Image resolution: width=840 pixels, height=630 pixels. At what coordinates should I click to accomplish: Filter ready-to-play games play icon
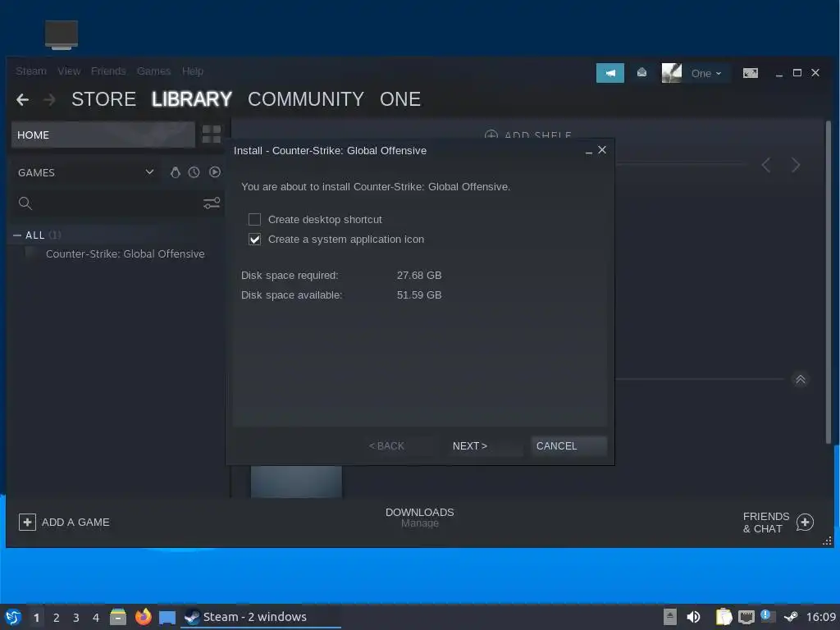215,172
